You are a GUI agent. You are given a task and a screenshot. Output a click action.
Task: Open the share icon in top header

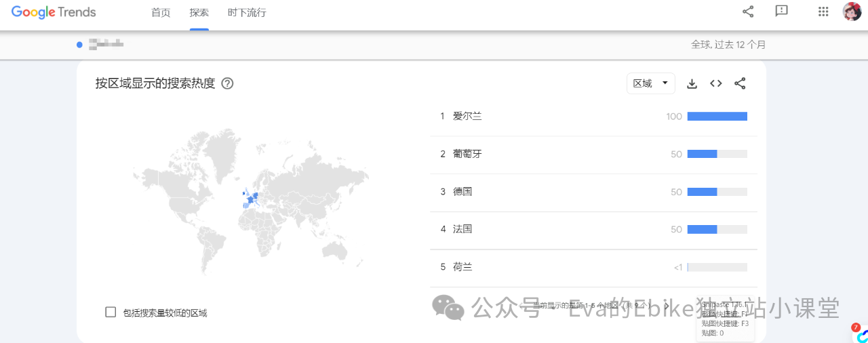click(x=748, y=12)
